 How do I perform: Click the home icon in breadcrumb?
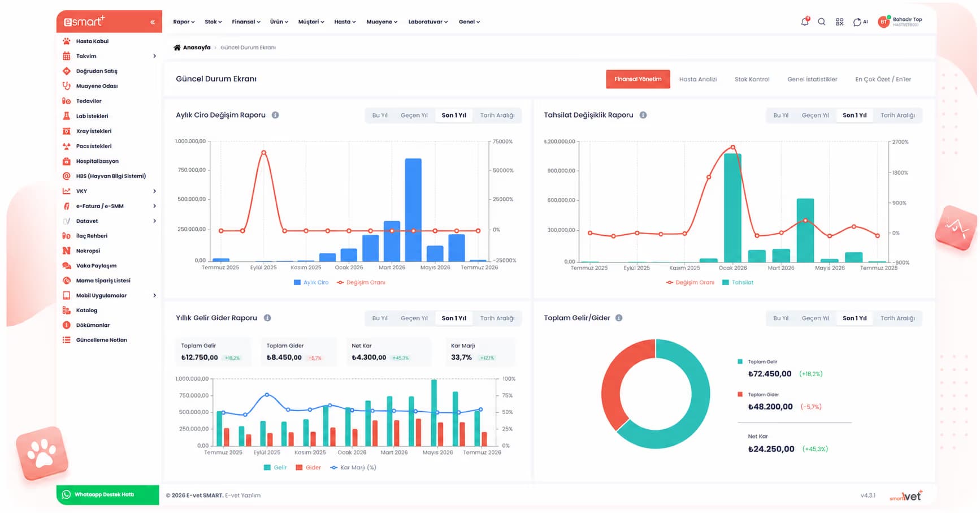point(177,48)
